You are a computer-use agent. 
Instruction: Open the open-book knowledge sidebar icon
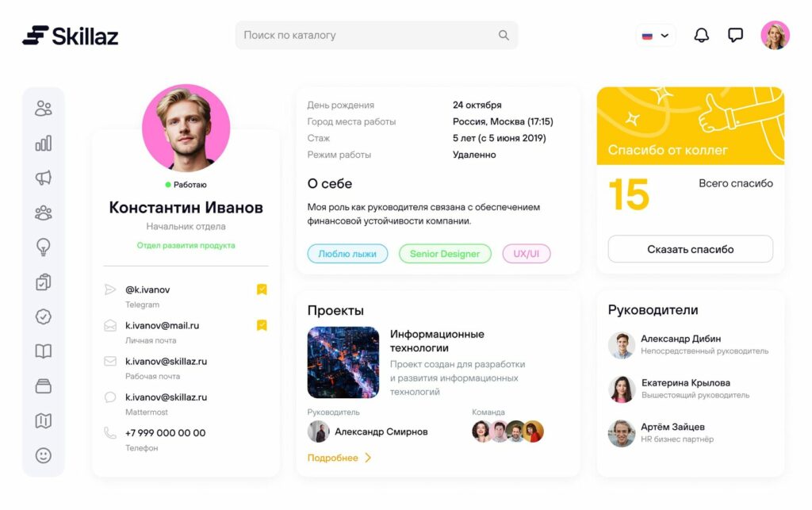tap(44, 351)
